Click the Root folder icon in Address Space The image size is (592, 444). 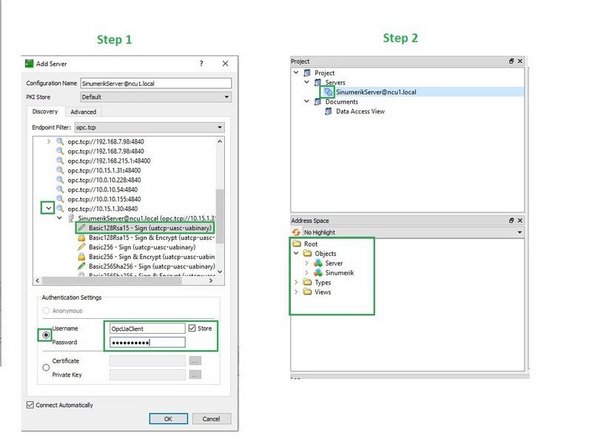[297, 244]
